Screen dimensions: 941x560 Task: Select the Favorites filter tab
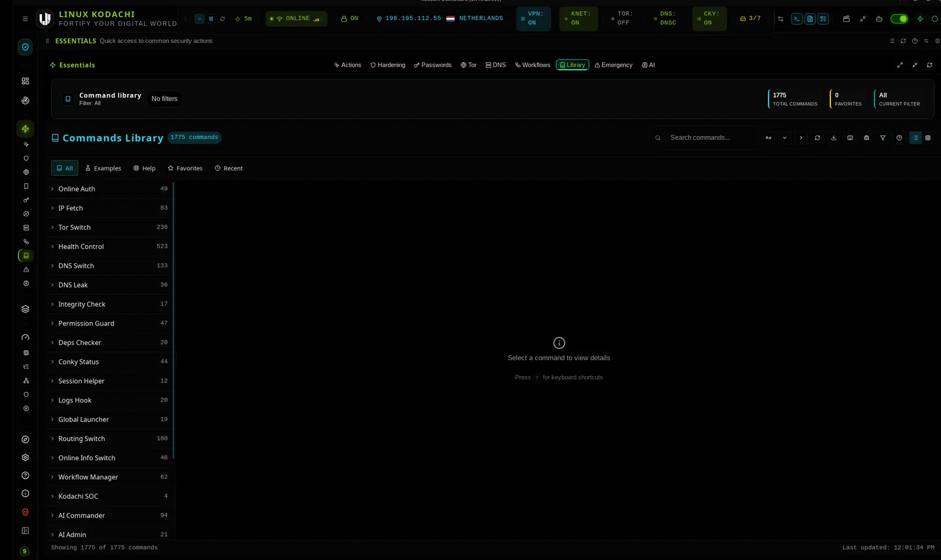click(185, 169)
